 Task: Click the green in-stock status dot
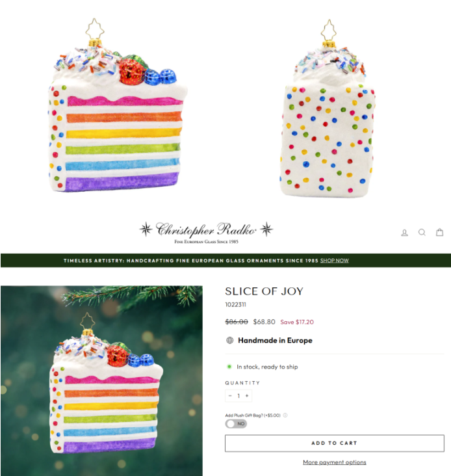[x=229, y=367]
